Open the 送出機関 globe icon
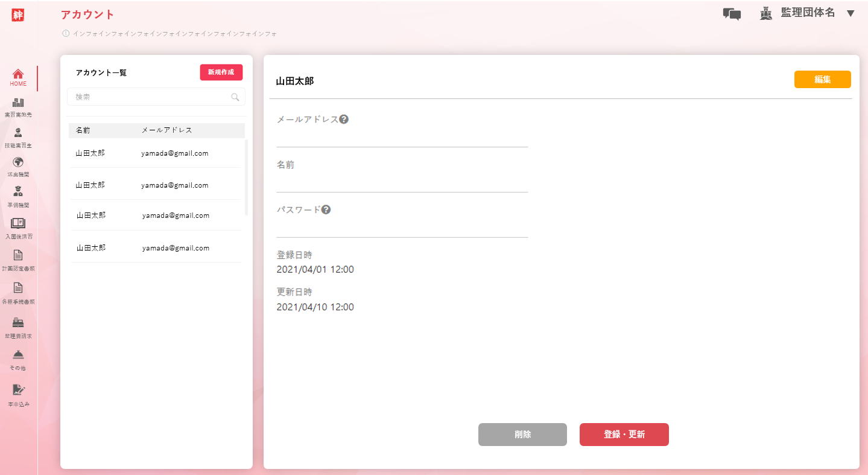Screen dimensions: 868x475 point(18,162)
